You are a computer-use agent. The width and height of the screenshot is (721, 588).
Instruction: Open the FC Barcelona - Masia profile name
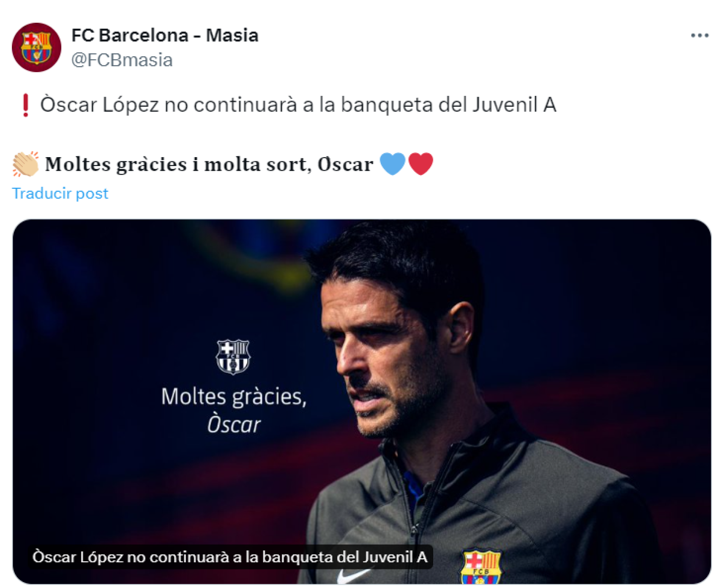(166, 36)
